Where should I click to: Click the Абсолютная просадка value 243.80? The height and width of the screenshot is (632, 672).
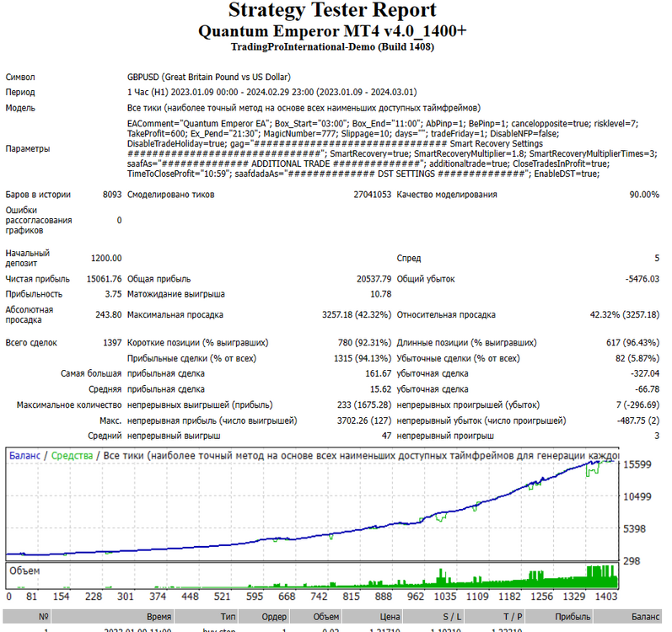click(109, 314)
